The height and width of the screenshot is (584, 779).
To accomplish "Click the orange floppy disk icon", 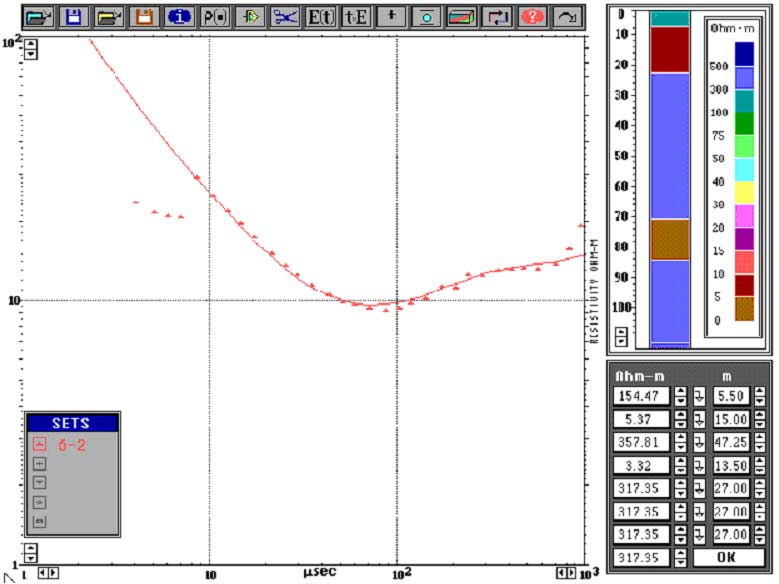I will (144, 16).
